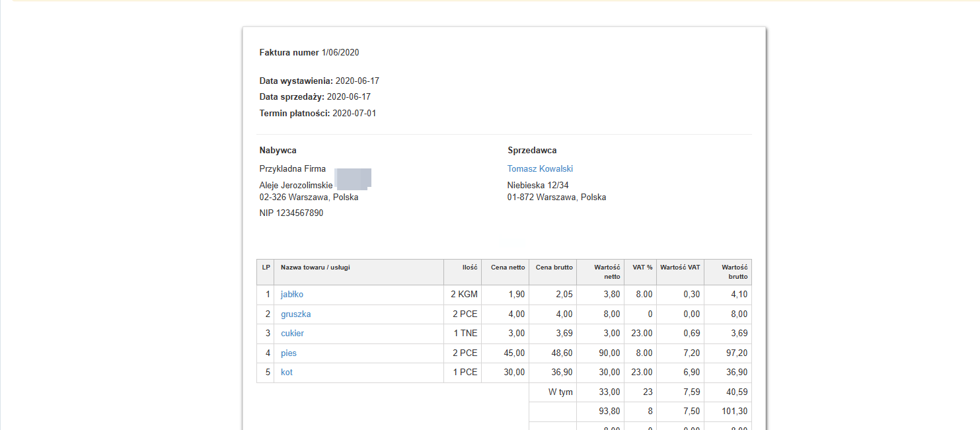Viewport: 980px width, 430px height.
Task: Select summary net 33,00 at 23% VAT
Action: click(610, 392)
